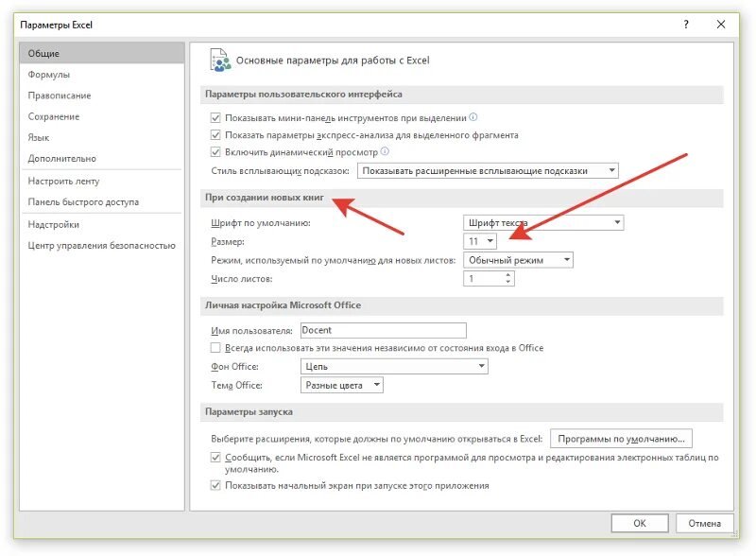Decrease Число листов with down arrow
756x556 pixels.
point(508,282)
